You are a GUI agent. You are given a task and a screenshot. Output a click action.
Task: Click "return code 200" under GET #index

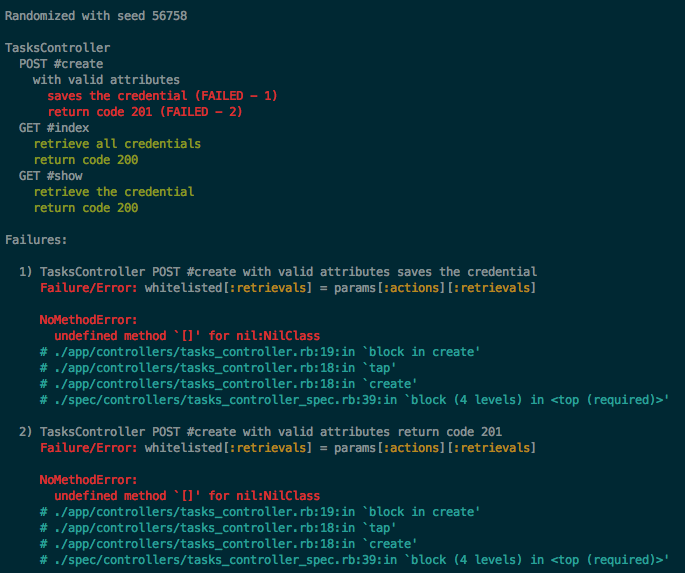tap(86, 160)
